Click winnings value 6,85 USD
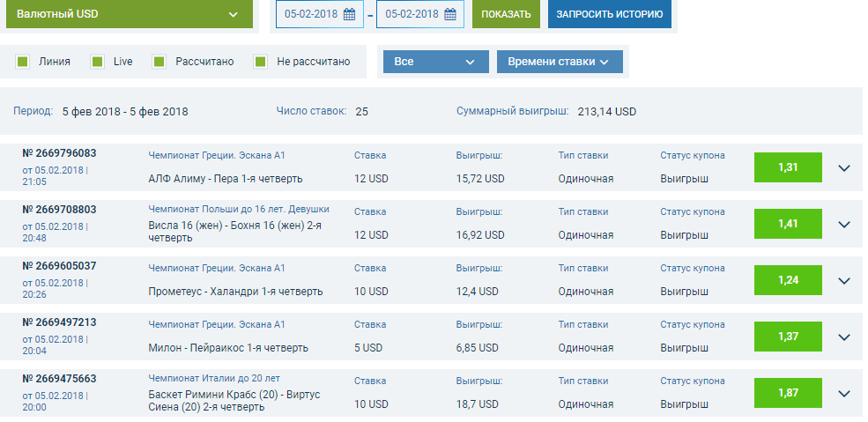868x422 pixels. tap(477, 348)
